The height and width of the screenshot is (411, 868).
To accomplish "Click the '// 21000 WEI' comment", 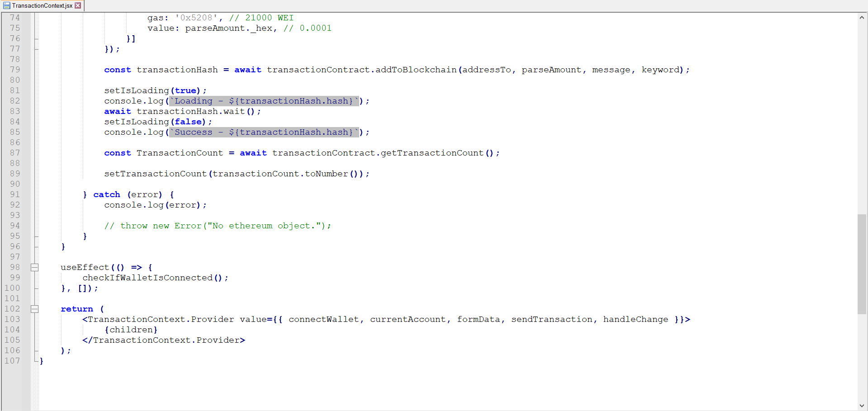I will point(261,18).
